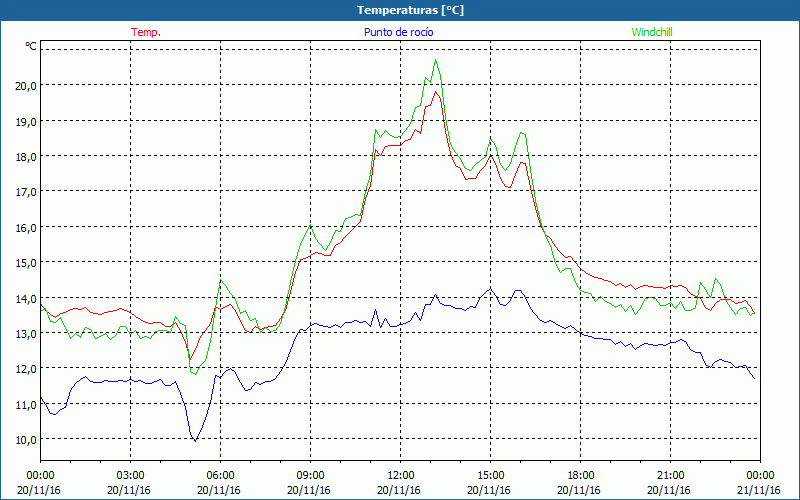Click the 09:00 time axis label
Viewport: 800px width, 500px height.
(310, 476)
